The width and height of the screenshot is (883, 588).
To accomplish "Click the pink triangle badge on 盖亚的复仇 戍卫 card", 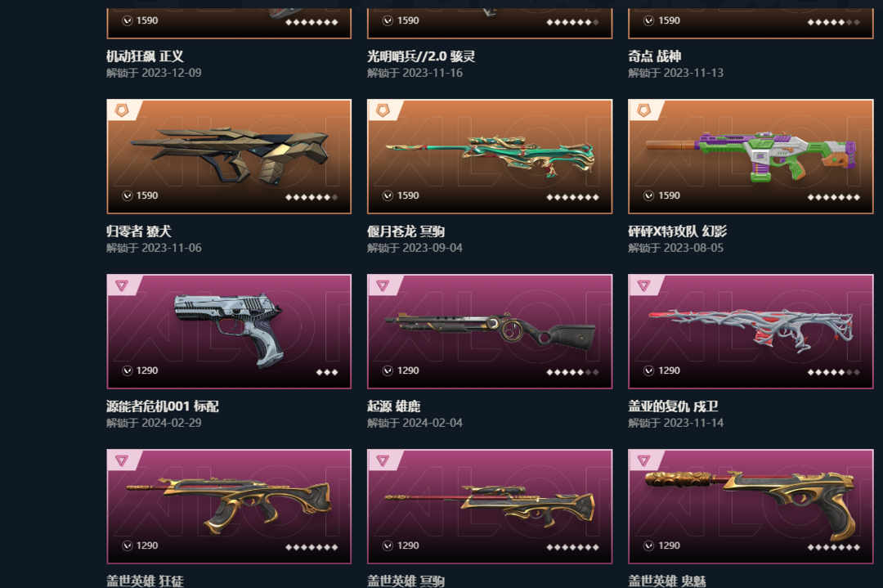I will (643, 285).
